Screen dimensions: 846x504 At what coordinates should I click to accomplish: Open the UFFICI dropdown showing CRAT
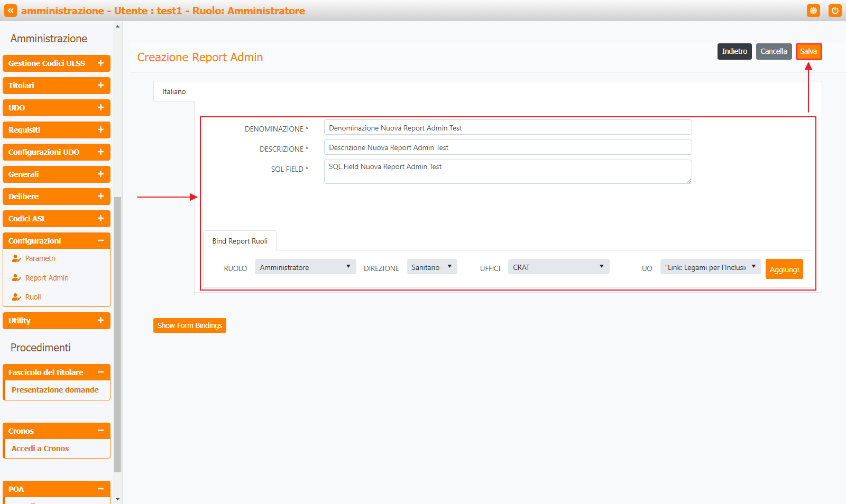[558, 267]
